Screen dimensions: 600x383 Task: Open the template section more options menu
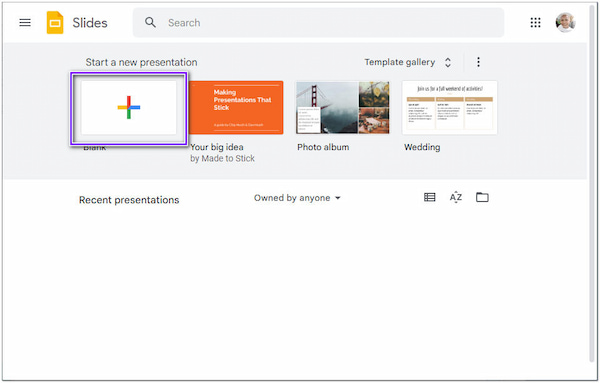coord(478,62)
